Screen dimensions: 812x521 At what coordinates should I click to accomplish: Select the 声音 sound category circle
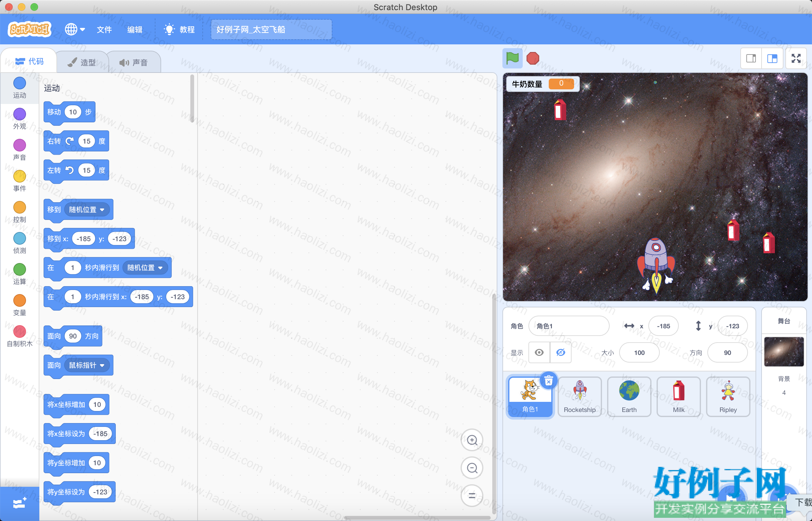[20, 145]
